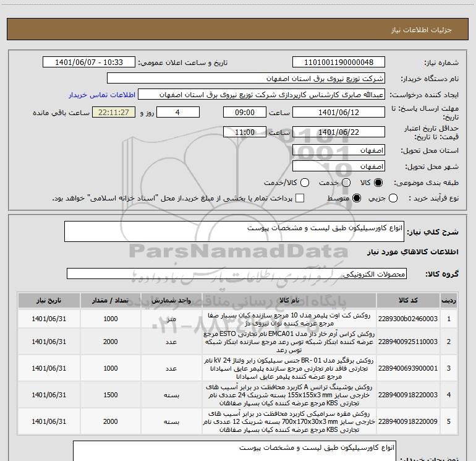Click the requester field عبدالله صابری
Viewport: 476px width, 461px height.
261,95
